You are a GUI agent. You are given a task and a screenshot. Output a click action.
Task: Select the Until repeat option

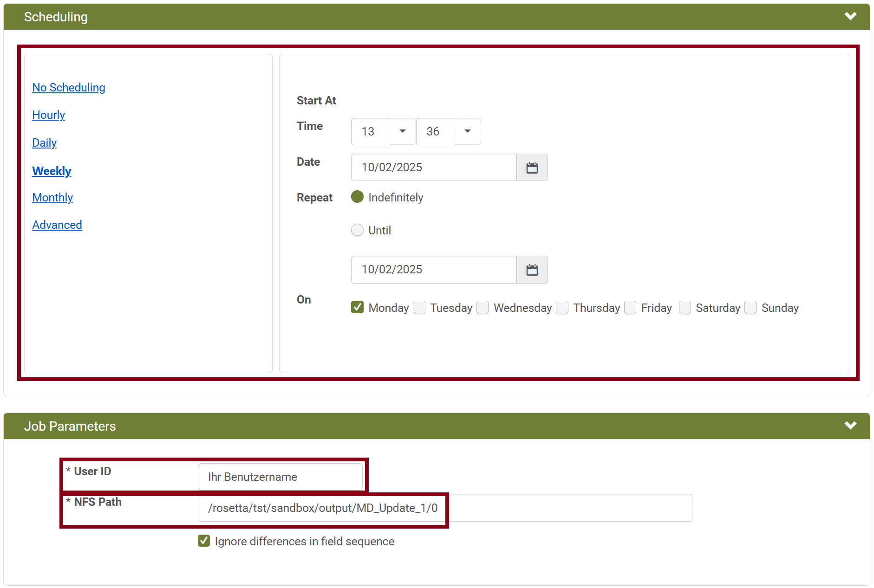357,230
